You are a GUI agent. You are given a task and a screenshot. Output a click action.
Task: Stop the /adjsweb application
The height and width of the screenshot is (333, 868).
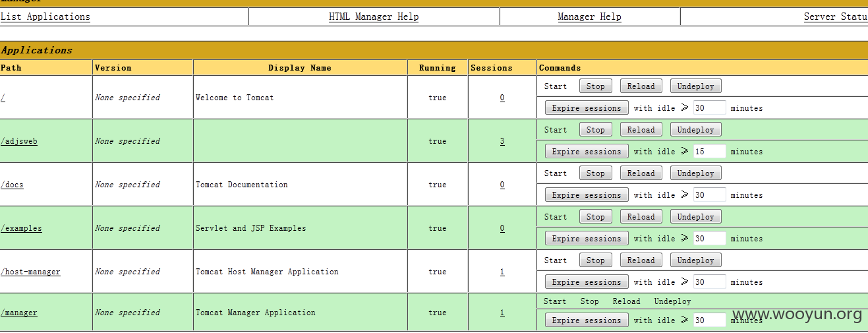coord(596,130)
